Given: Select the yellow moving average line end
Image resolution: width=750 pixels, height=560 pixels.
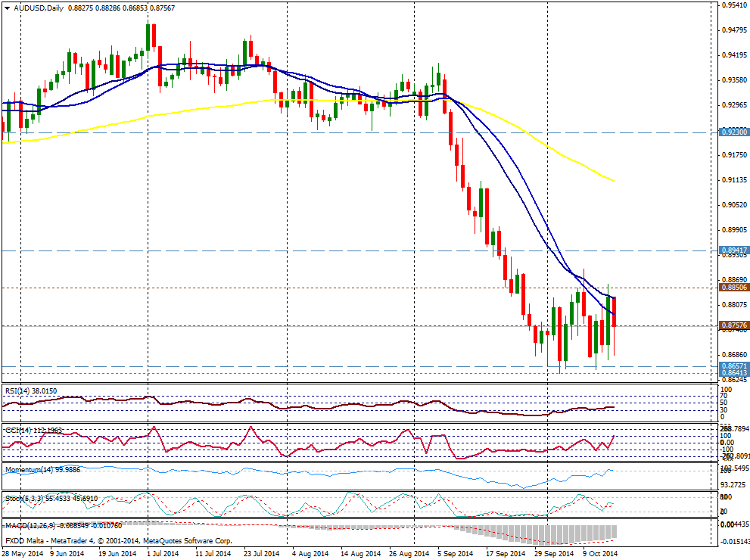Looking at the screenshot, I should [x=612, y=180].
